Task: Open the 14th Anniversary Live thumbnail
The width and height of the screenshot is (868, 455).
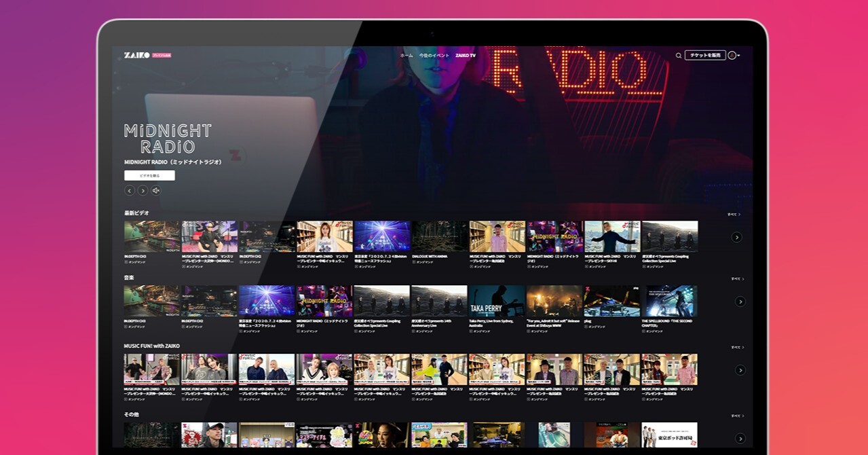Action: click(439, 301)
